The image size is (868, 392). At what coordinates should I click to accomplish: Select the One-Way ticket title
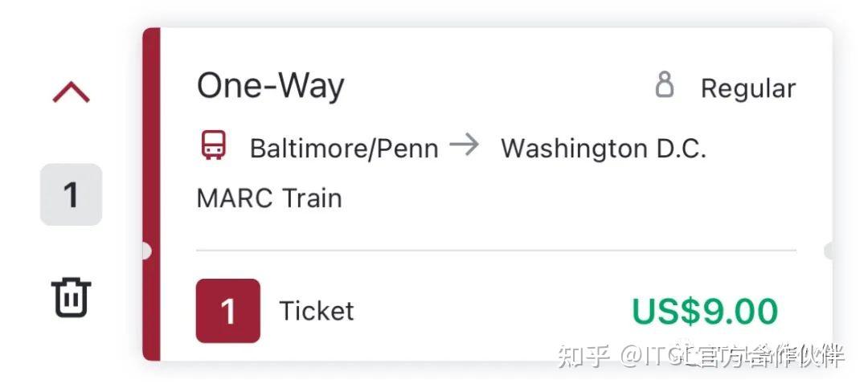tap(270, 85)
